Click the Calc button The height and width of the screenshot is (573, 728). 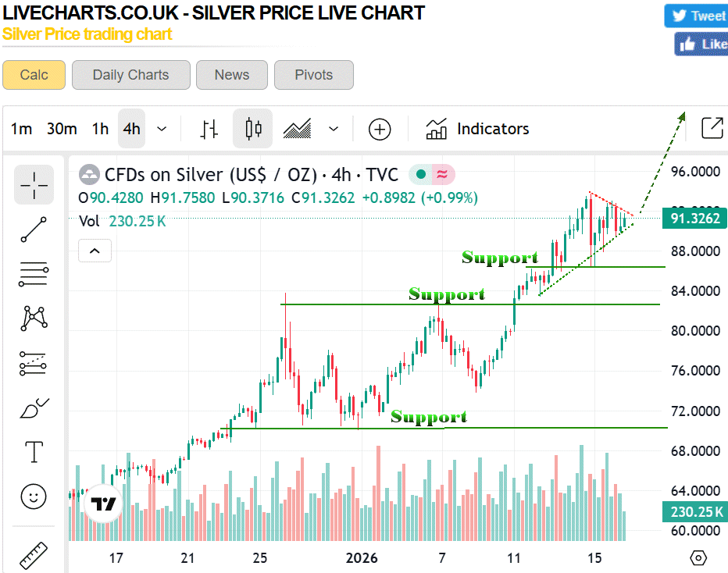[34, 75]
